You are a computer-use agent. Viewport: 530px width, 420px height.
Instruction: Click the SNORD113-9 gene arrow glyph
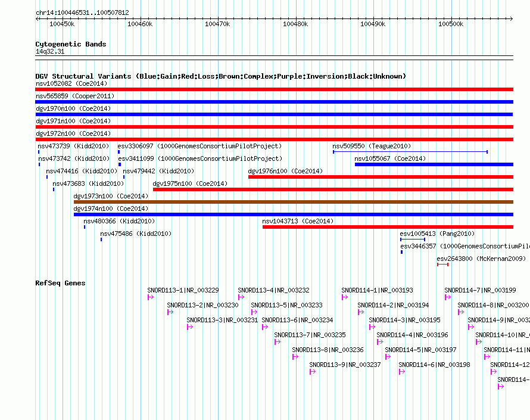(313, 372)
